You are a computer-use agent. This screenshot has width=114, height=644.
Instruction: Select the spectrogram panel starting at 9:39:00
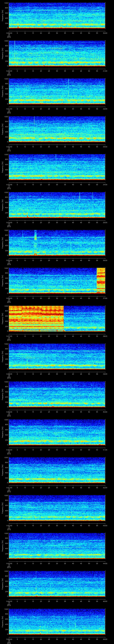coord(57,394)
